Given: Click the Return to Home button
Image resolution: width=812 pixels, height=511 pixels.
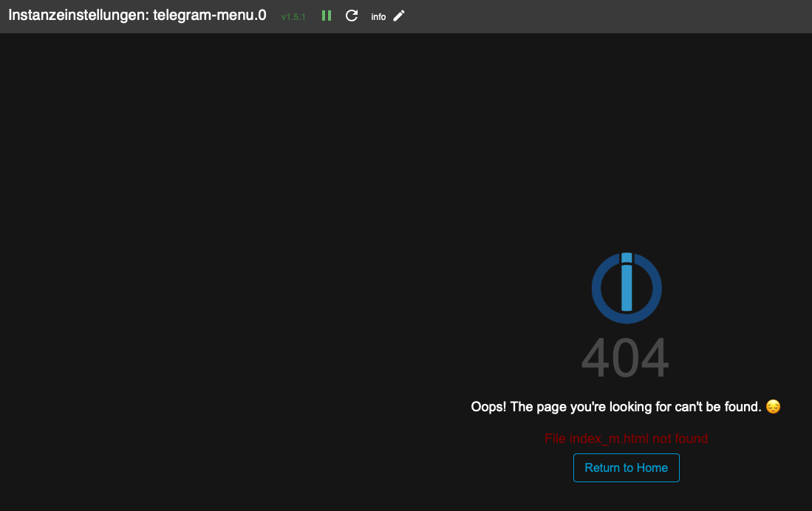Looking at the screenshot, I should (x=626, y=467).
